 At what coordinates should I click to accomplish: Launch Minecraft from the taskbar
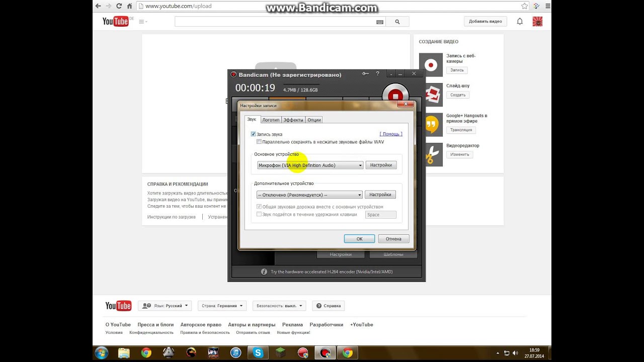pyautogui.click(x=280, y=353)
